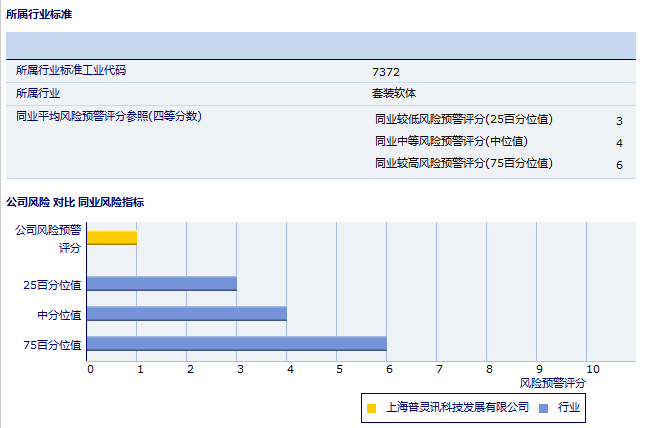Click the 风险预警评分 x-axis title
The image size is (648, 428).
coord(553,383)
